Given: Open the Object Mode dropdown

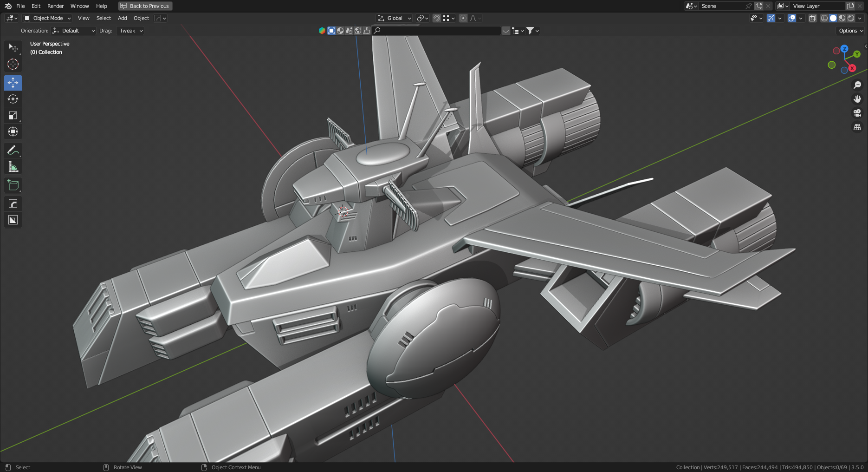Looking at the screenshot, I should (48, 18).
